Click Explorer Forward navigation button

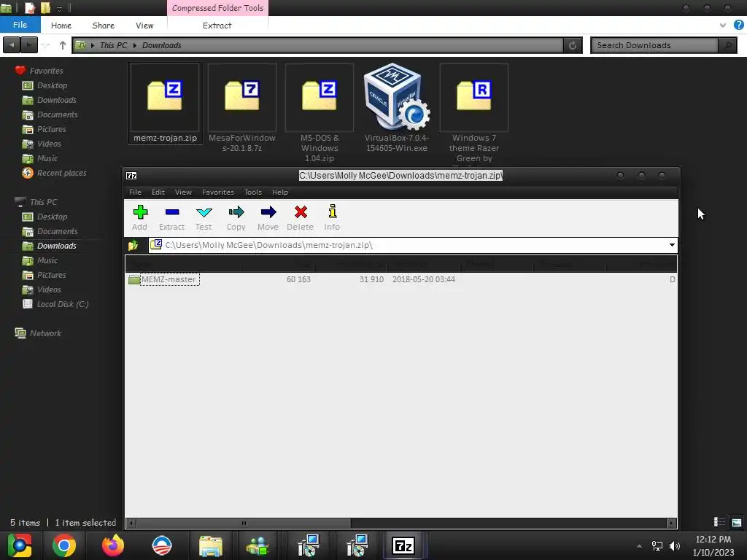pos(29,45)
